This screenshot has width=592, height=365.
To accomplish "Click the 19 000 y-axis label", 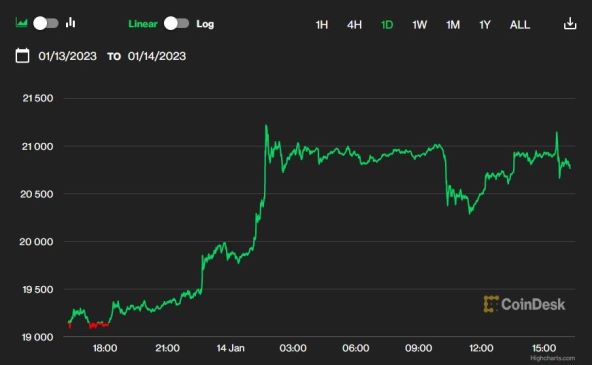I will coord(37,337).
